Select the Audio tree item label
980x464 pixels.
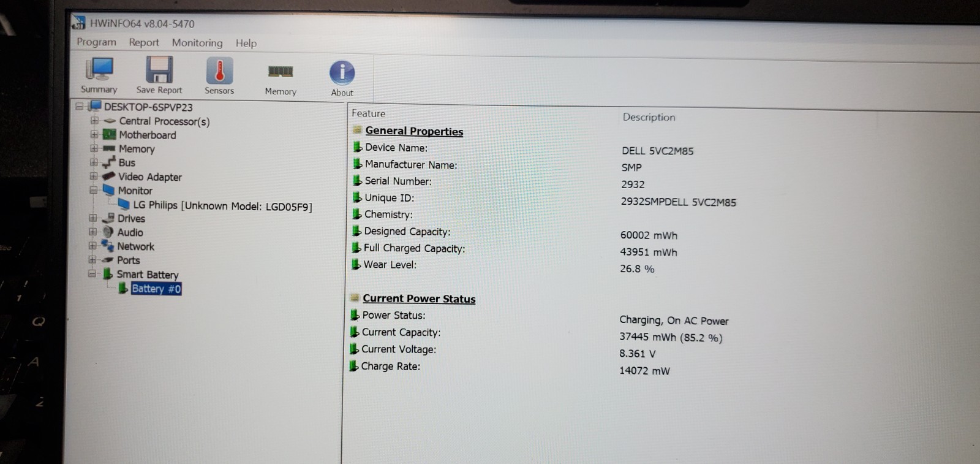(130, 232)
